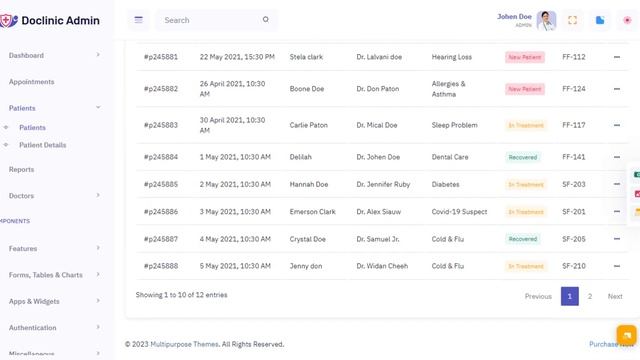Click Covid-19 Suspect cell
Image resolution: width=640 pixels, height=360 pixels.
(459, 212)
